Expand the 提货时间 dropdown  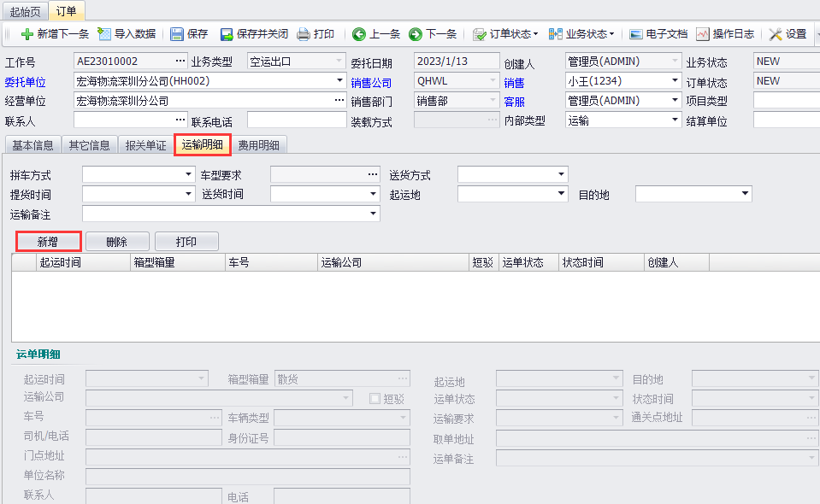point(188,194)
